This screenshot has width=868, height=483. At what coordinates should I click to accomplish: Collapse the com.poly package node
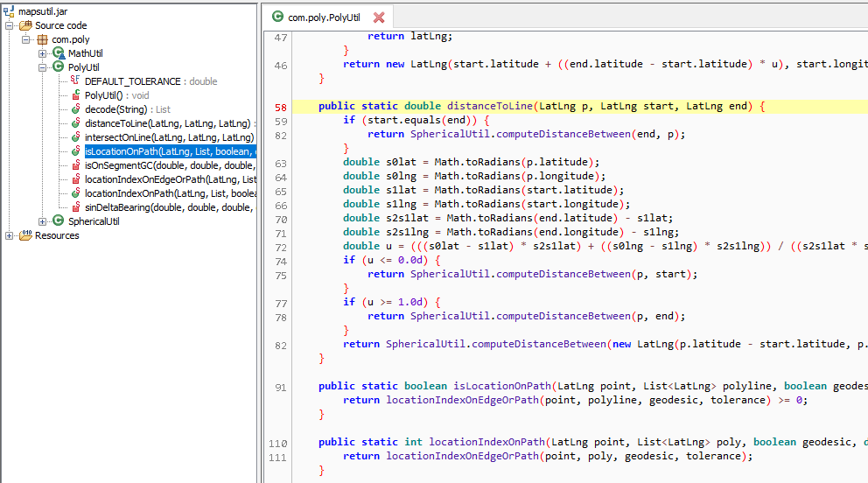[26, 39]
